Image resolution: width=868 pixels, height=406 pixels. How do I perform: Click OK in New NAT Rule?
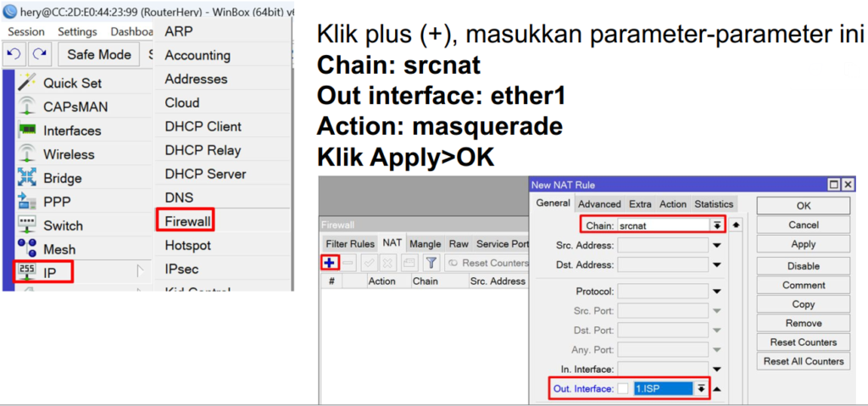point(804,205)
